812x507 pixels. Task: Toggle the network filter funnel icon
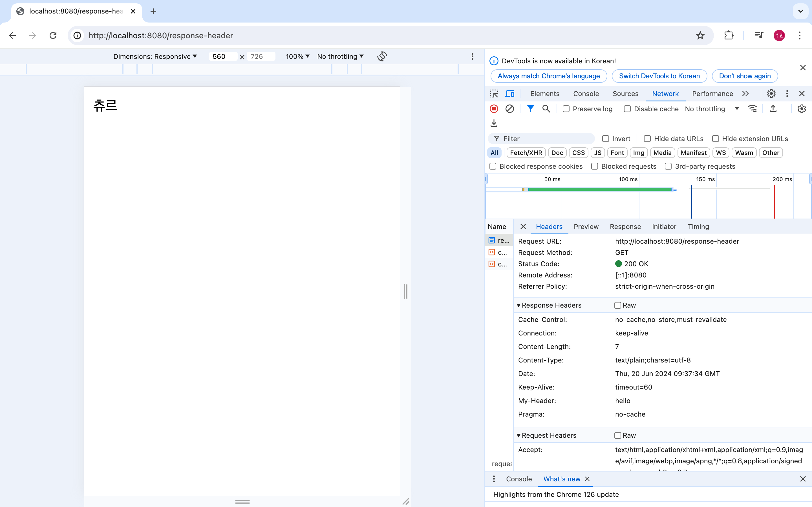tap(530, 109)
